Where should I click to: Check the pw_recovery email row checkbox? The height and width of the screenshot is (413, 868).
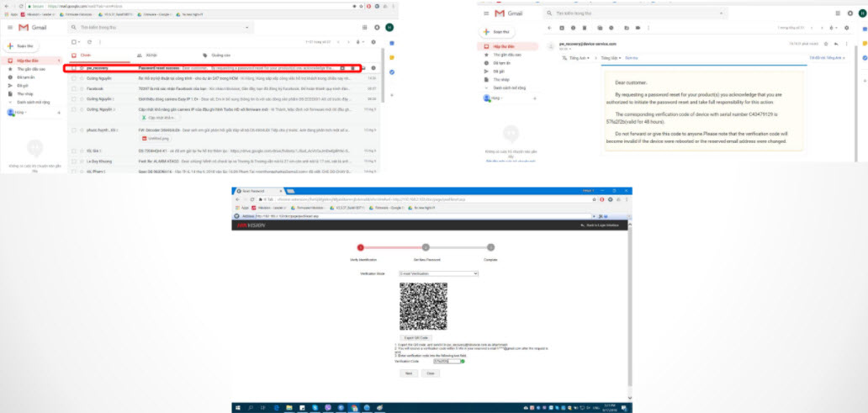74,67
